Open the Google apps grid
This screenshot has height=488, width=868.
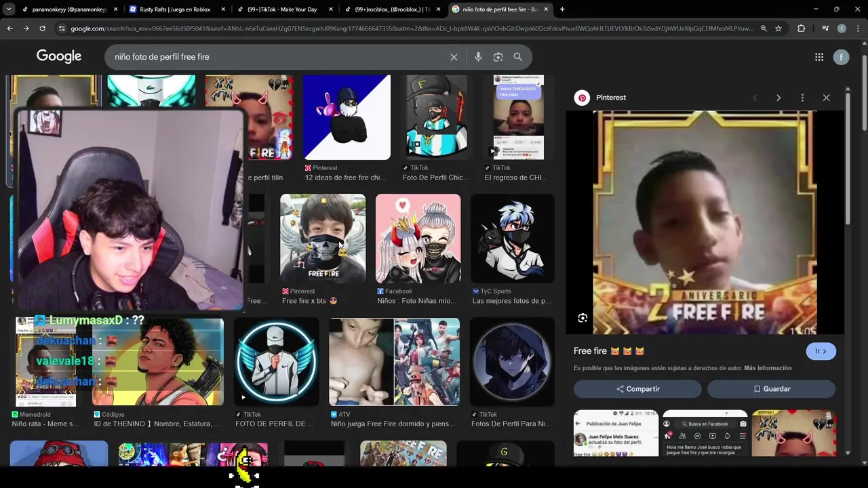click(819, 58)
